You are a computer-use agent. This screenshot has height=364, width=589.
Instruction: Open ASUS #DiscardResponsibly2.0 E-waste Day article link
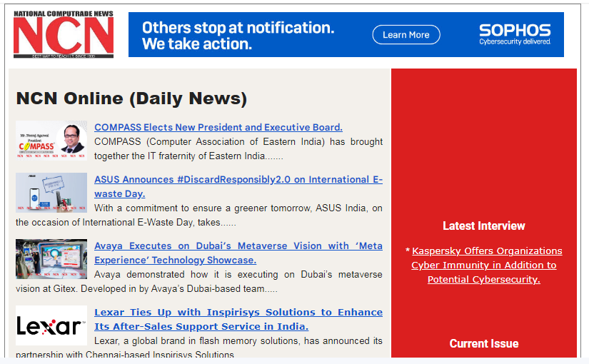pyautogui.click(x=238, y=186)
